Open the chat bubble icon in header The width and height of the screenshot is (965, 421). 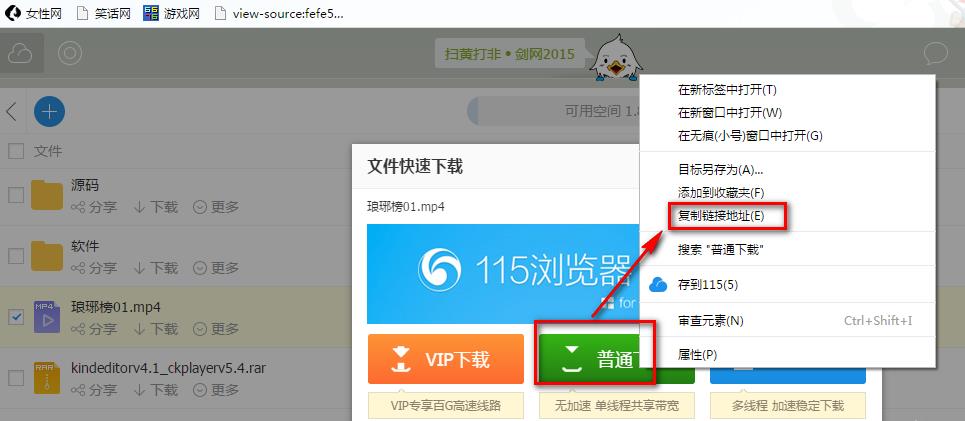click(x=935, y=54)
